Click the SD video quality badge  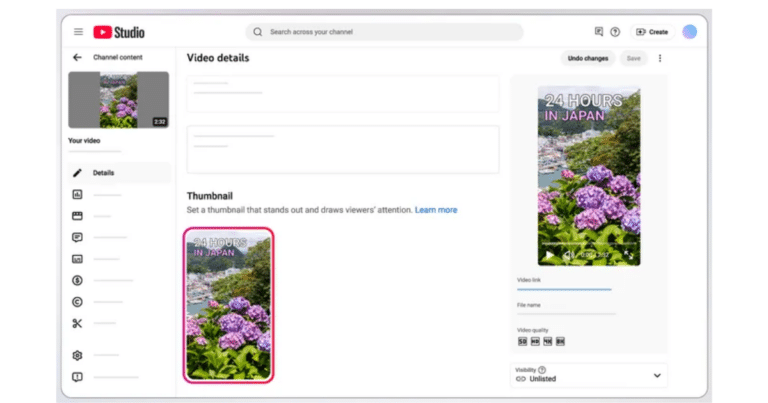[523, 342]
